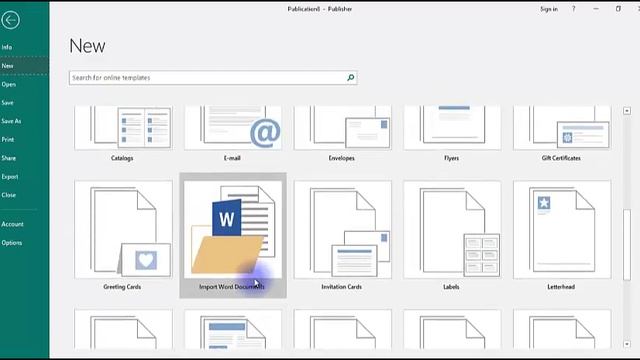Click the Labels caption text
The image size is (640, 360).
pyautogui.click(x=451, y=287)
